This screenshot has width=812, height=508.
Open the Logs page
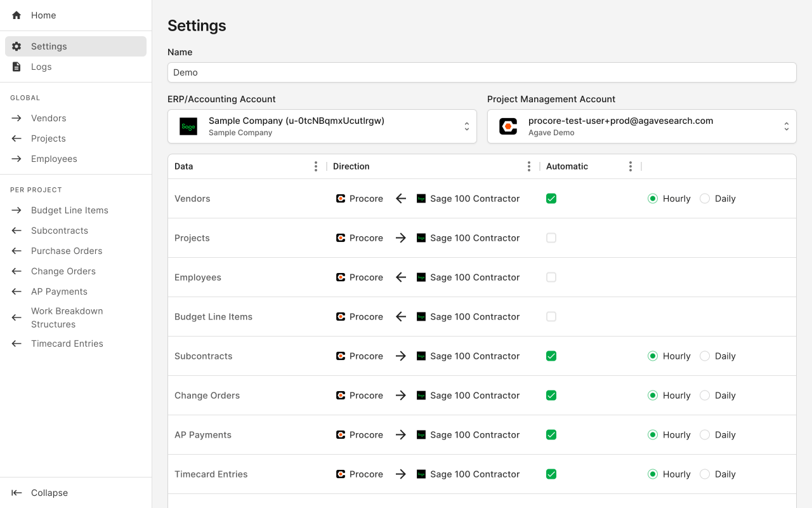coord(75,67)
